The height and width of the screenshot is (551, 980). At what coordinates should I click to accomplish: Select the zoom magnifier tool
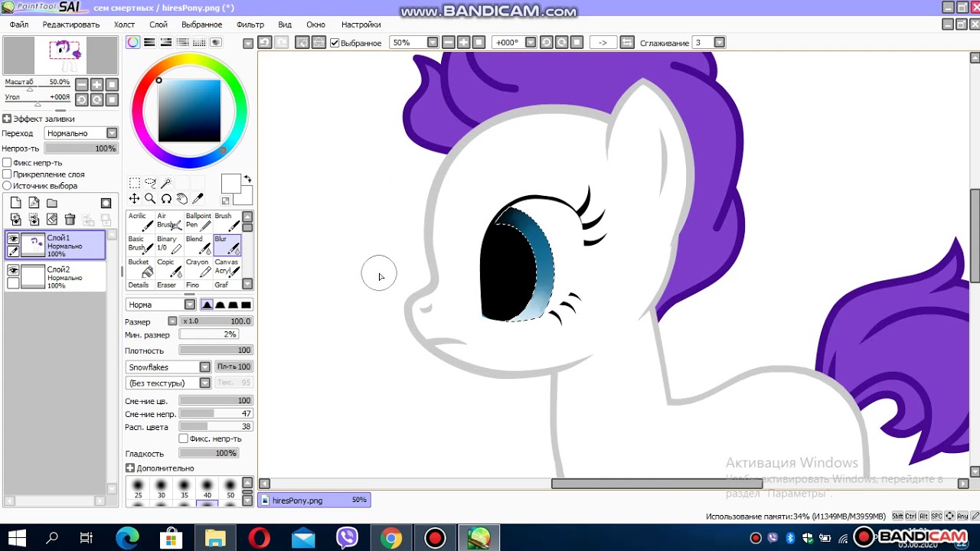click(150, 199)
